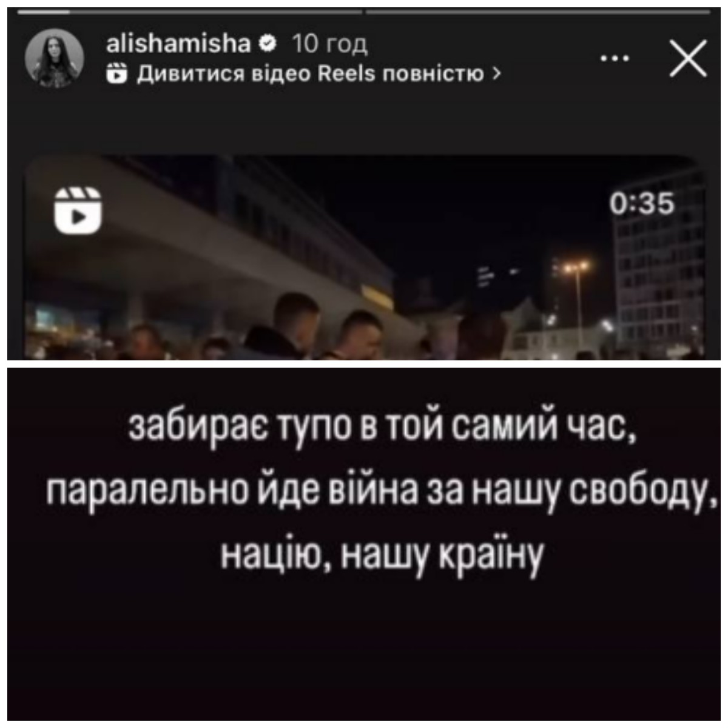The image size is (728, 728).
Task: Click the chevron after повністю
Action: point(497,74)
